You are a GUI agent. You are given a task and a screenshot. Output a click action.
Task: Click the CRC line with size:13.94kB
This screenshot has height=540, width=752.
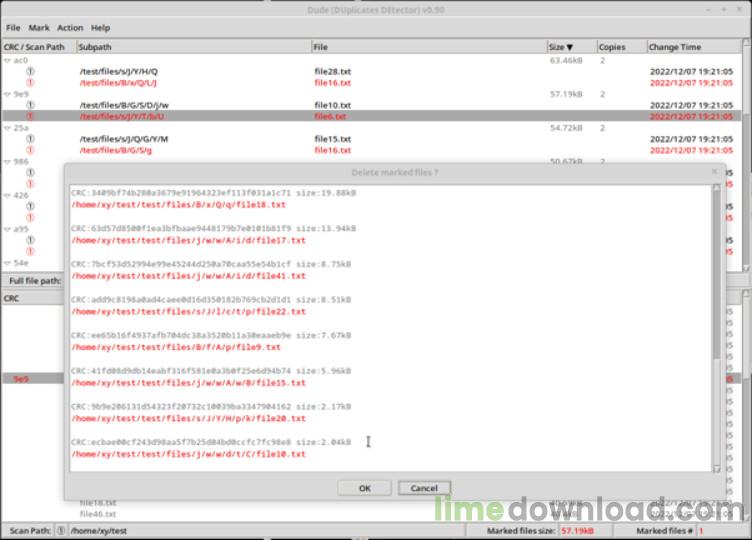[x=213, y=228]
